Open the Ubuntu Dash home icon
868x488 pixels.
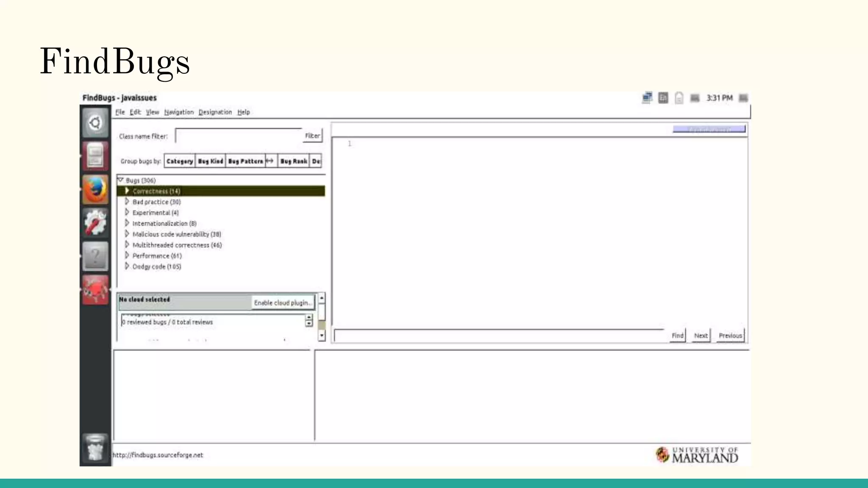(x=95, y=123)
